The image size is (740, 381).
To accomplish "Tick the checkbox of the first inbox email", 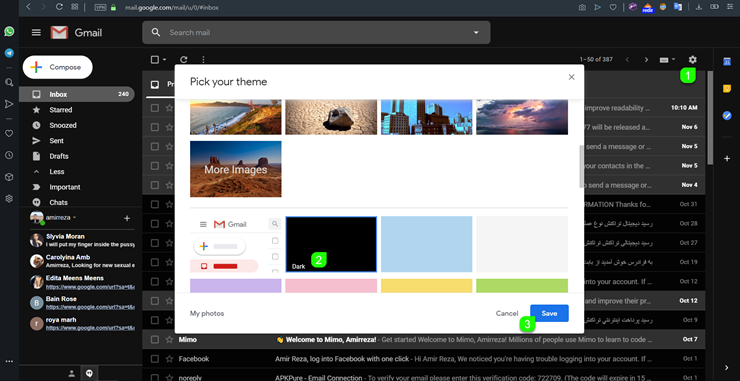I will click(154, 108).
